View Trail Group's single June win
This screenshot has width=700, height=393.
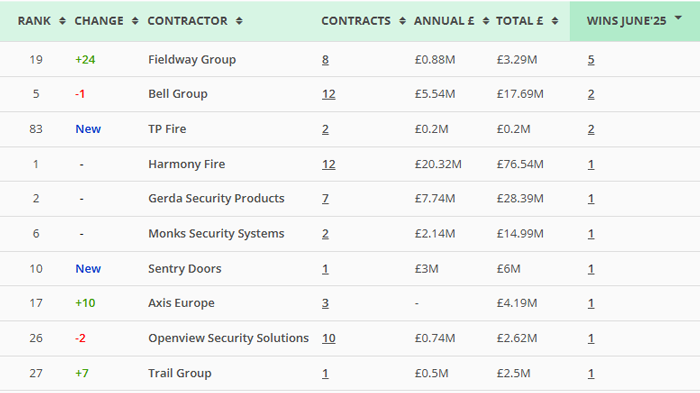(591, 373)
